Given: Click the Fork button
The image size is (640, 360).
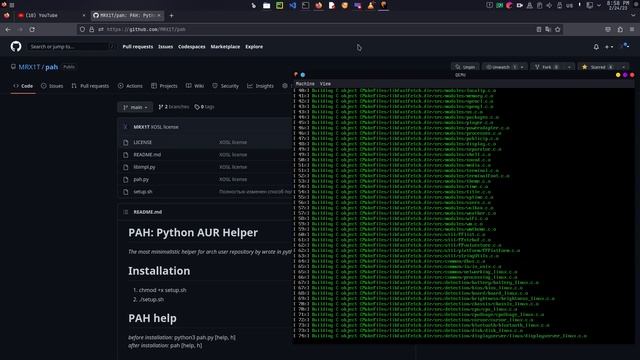Looking at the screenshot, I should 547,67.
